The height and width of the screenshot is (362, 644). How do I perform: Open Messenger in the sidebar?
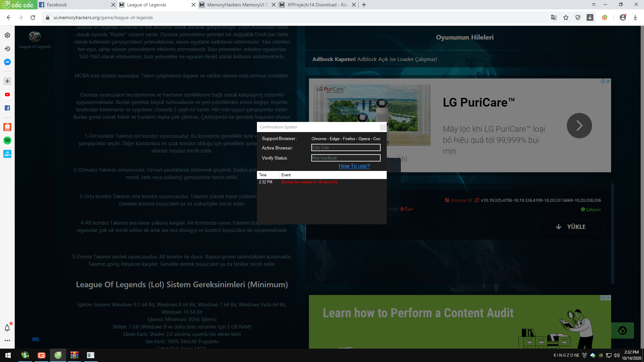pyautogui.click(x=7, y=62)
